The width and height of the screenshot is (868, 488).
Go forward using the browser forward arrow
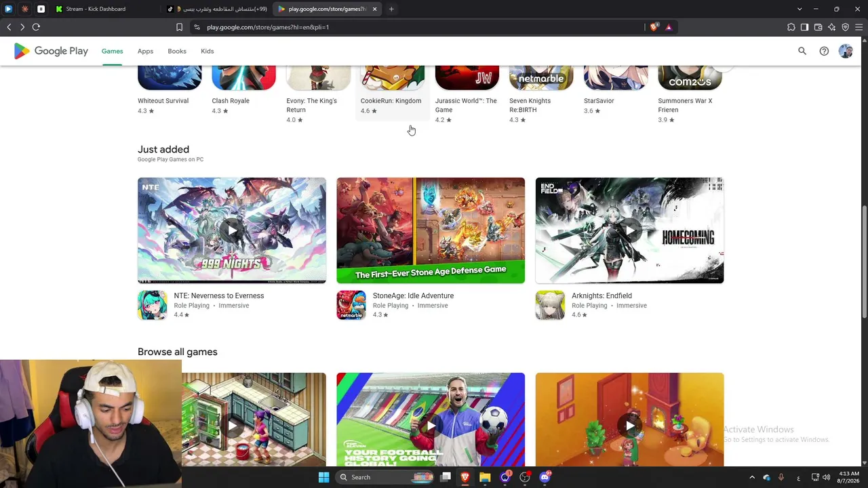coord(22,27)
